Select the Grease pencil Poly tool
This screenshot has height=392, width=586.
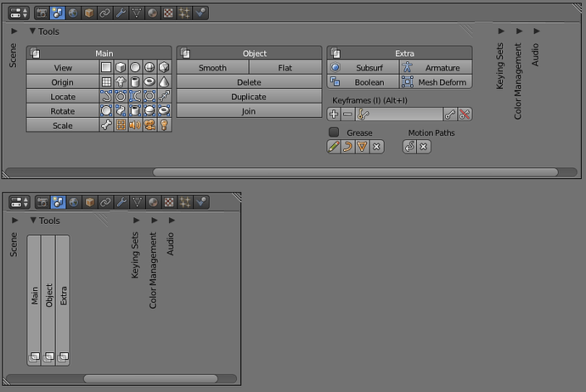[x=362, y=147]
